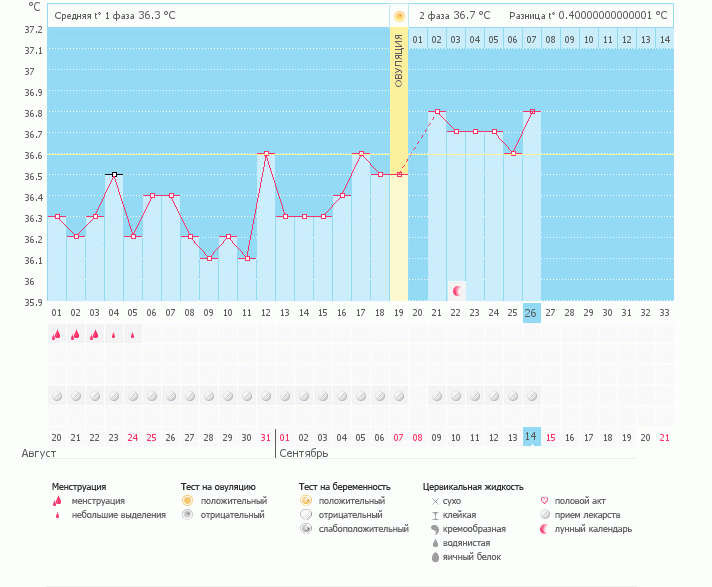Viewport: 712px width, 587px height.
Task: Click the кремообразная cervical fluid icon in legend
Action: (435, 529)
